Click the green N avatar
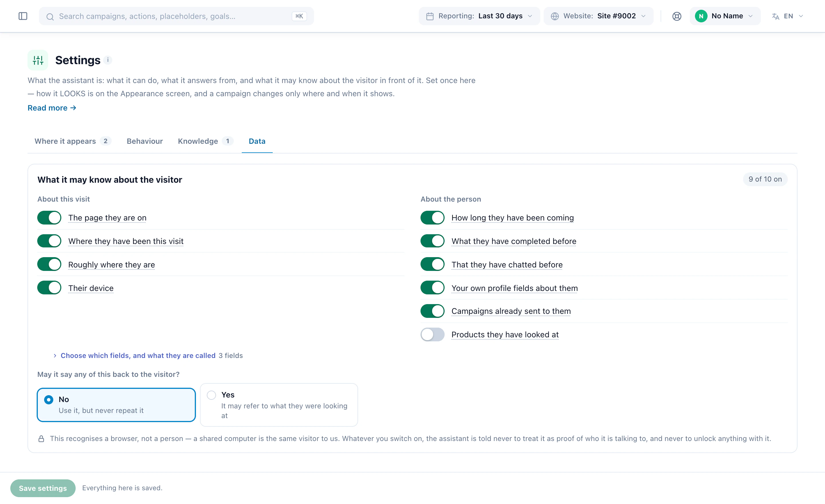This screenshot has height=504, width=825. [x=701, y=16]
